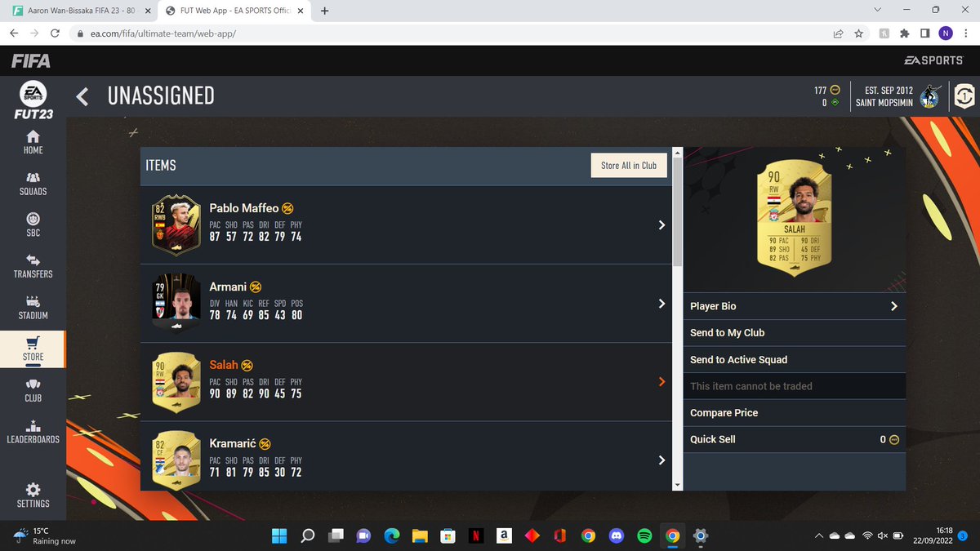Select Pablo Maffeo card thumbnail
Image resolution: width=980 pixels, height=551 pixels.
(x=176, y=225)
